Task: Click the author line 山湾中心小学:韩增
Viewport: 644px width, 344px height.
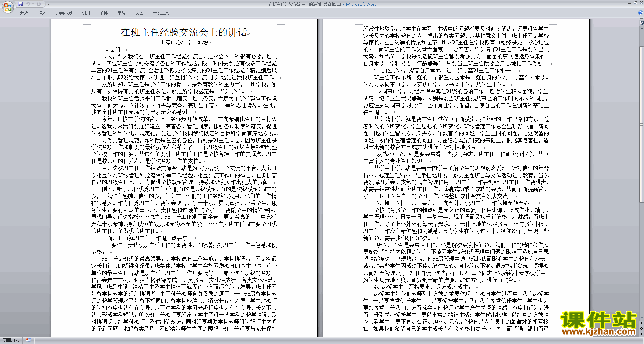Action: 184,42
